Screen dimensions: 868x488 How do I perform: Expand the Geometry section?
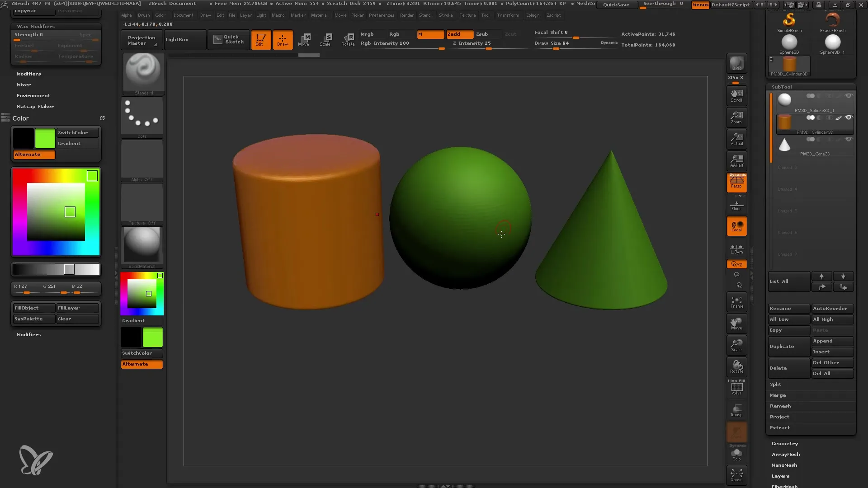click(784, 443)
